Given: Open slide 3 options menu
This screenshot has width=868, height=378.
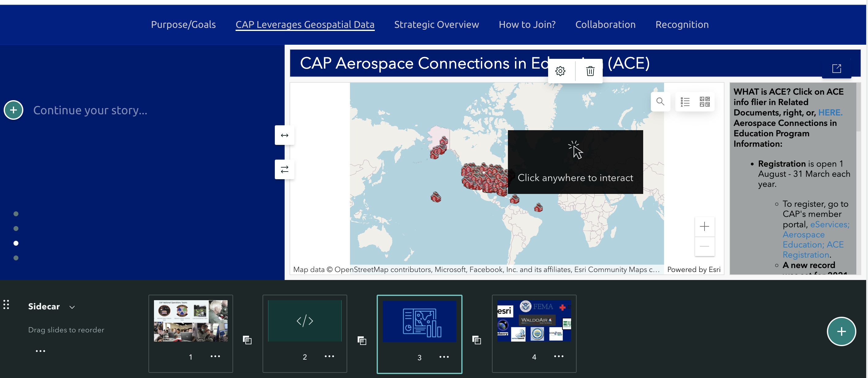Looking at the screenshot, I should (444, 357).
